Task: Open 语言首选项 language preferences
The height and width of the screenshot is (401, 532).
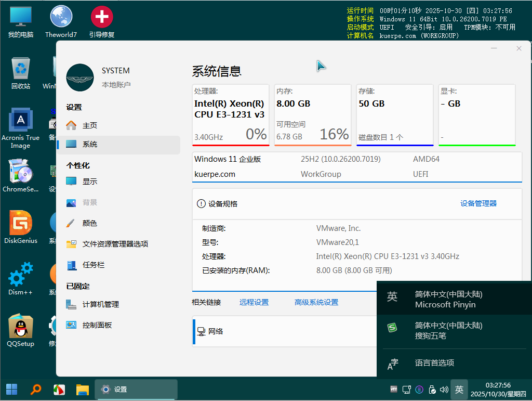Action: [x=434, y=363]
